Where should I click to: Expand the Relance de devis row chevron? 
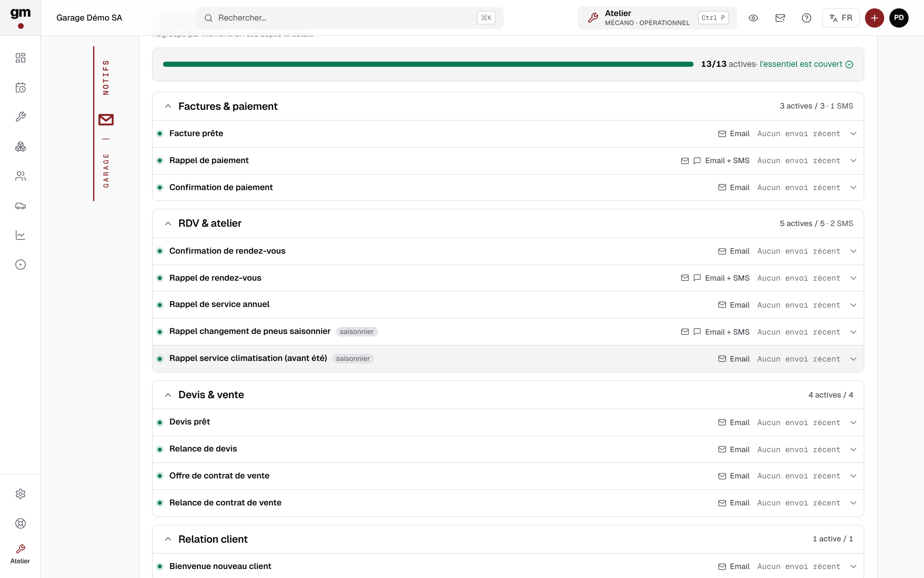(x=853, y=450)
